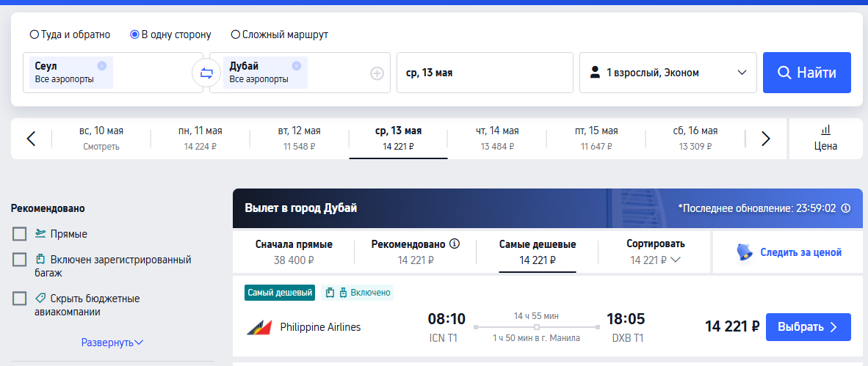Tick Скрыть бюджетные авиакомпании checkbox
868x366 pixels.
(x=19, y=299)
